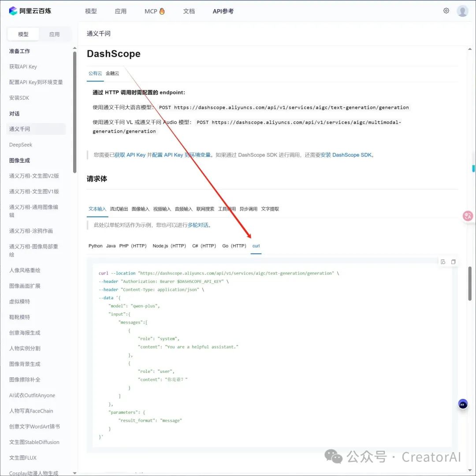The height and width of the screenshot is (476, 476).
Task: Select the 流式输出 tab
Action: tap(119, 209)
